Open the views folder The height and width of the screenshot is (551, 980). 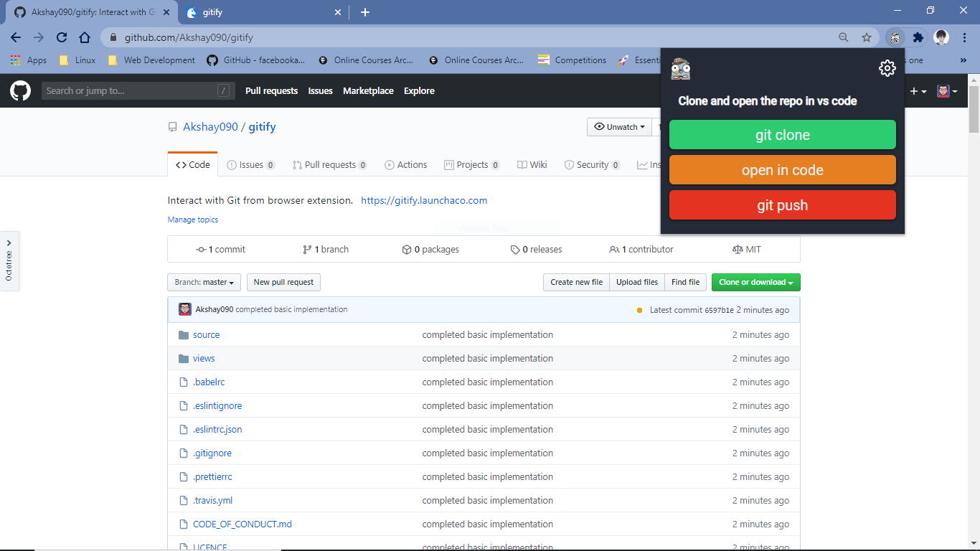[204, 358]
